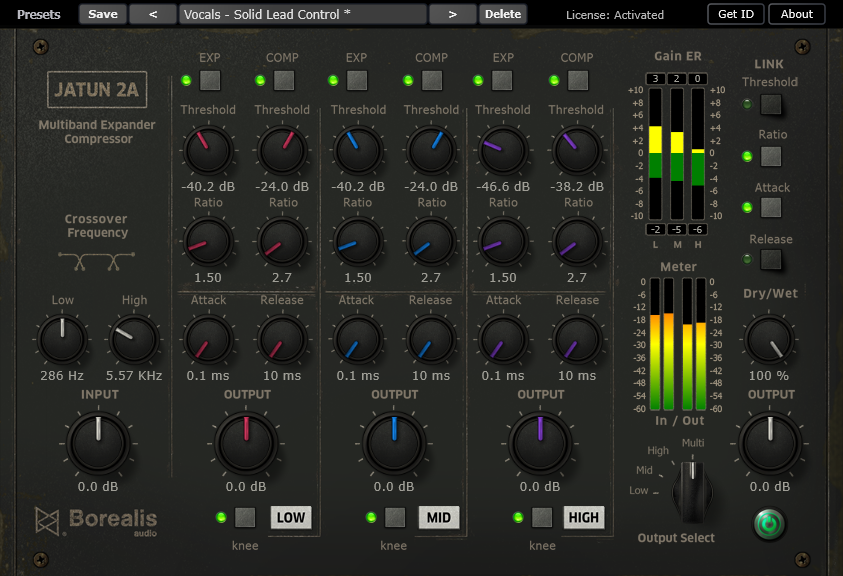843x576 pixels.
Task: Delete the current preset
Action: [x=503, y=14]
